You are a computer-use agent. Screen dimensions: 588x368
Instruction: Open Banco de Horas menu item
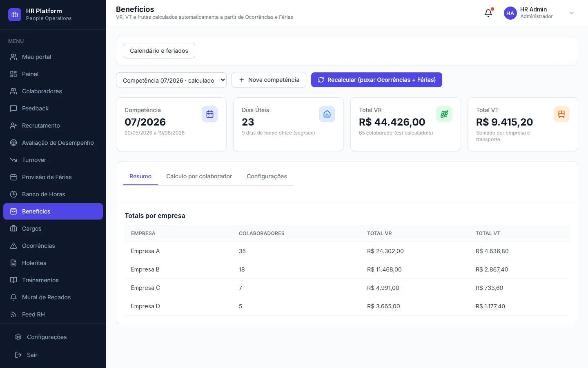click(53, 194)
